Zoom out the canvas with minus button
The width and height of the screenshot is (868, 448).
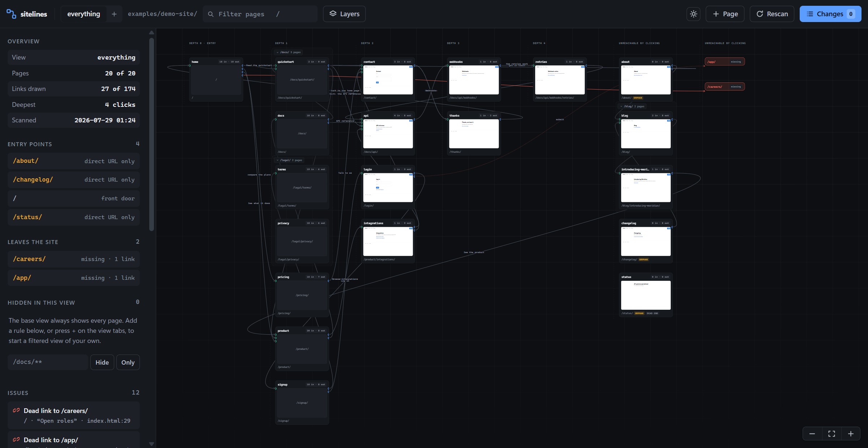pos(812,434)
